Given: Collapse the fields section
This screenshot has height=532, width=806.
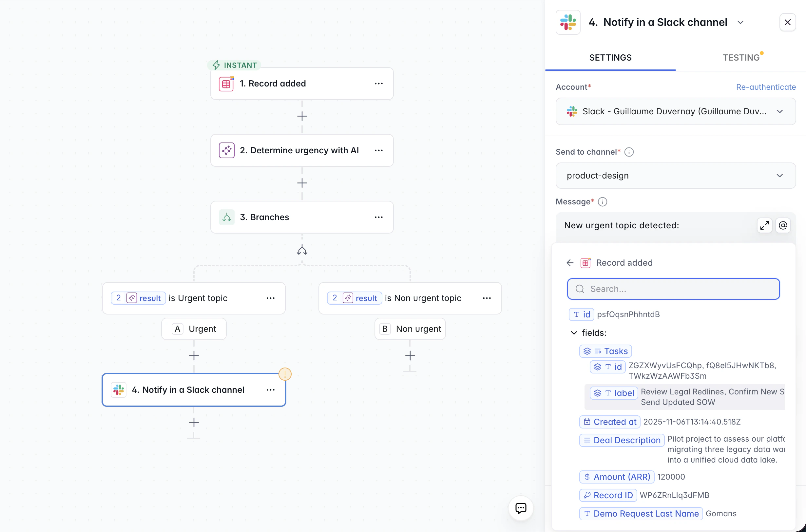Looking at the screenshot, I should click(x=573, y=332).
